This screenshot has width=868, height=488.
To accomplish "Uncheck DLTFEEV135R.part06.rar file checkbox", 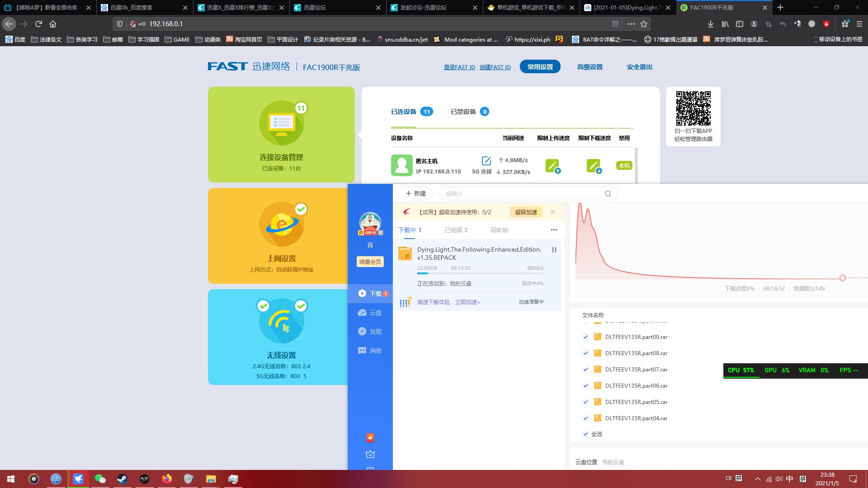I will 585,386.
